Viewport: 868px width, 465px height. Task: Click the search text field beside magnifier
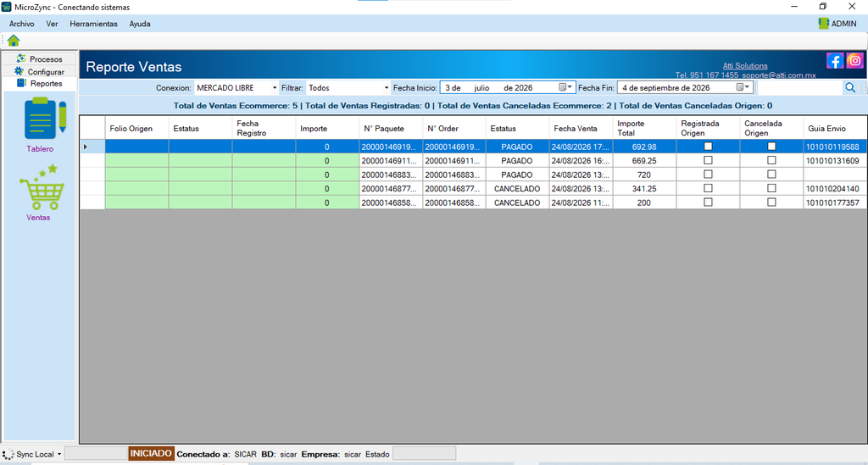point(799,87)
